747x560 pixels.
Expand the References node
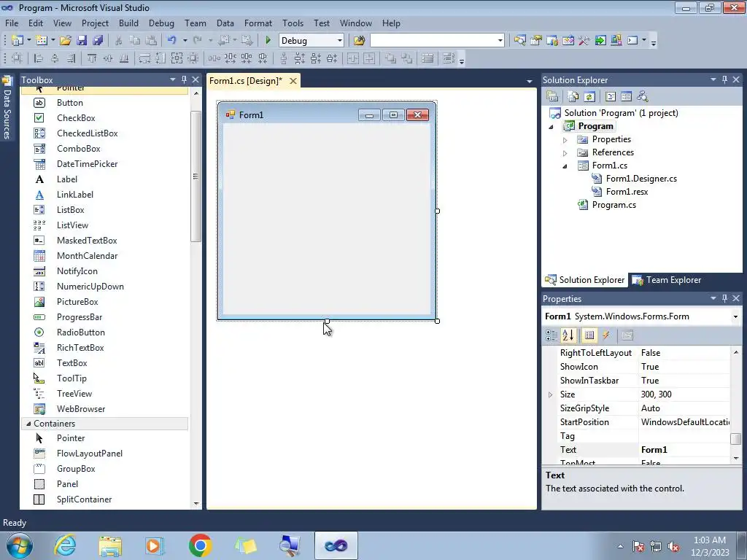pos(565,153)
